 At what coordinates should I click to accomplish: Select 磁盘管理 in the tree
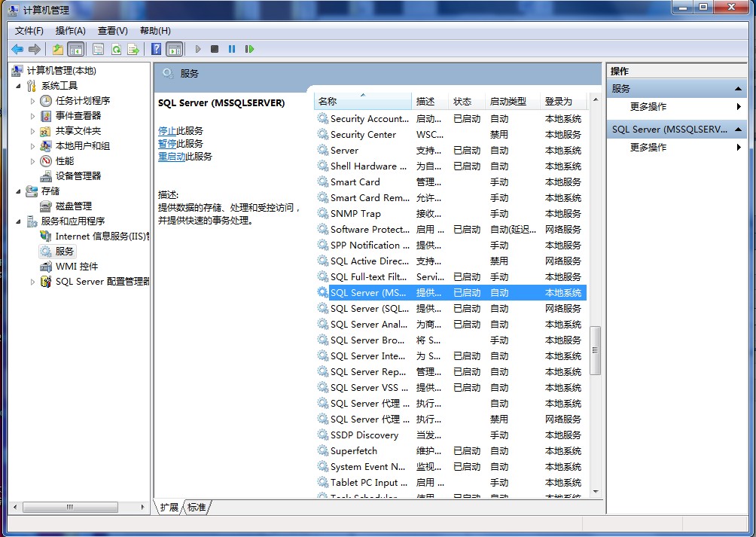click(74, 206)
